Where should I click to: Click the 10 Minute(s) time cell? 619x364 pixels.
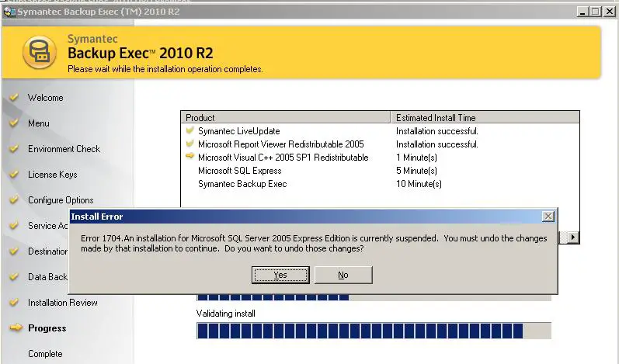pyautogui.click(x=419, y=184)
